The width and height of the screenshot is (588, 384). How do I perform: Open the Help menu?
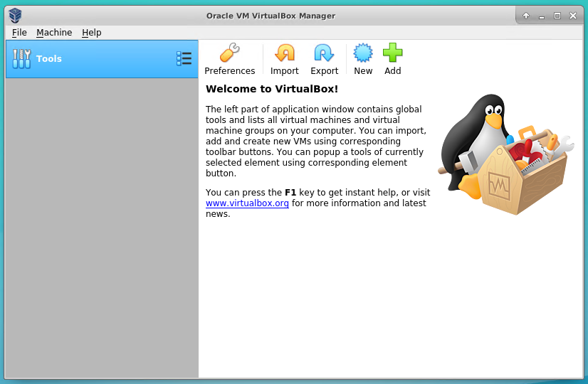pyautogui.click(x=92, y=33)
